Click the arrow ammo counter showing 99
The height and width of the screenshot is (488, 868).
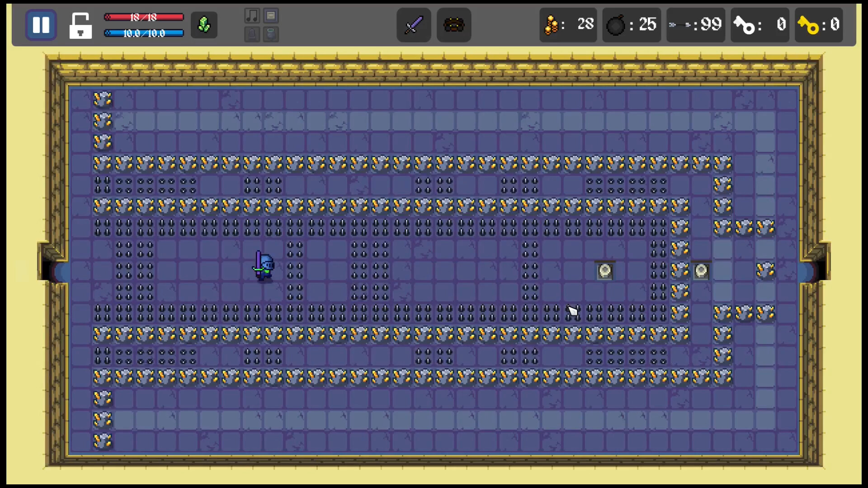696,25
